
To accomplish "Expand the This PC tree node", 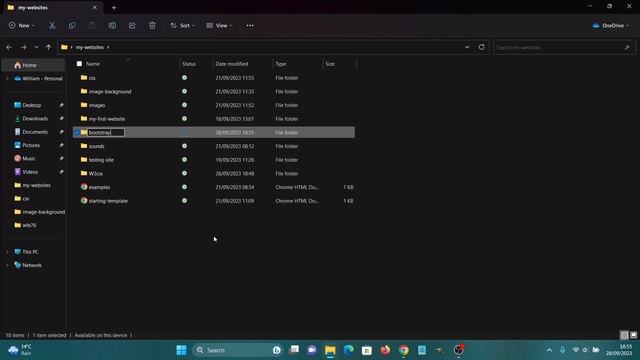I will click(7, 252).
